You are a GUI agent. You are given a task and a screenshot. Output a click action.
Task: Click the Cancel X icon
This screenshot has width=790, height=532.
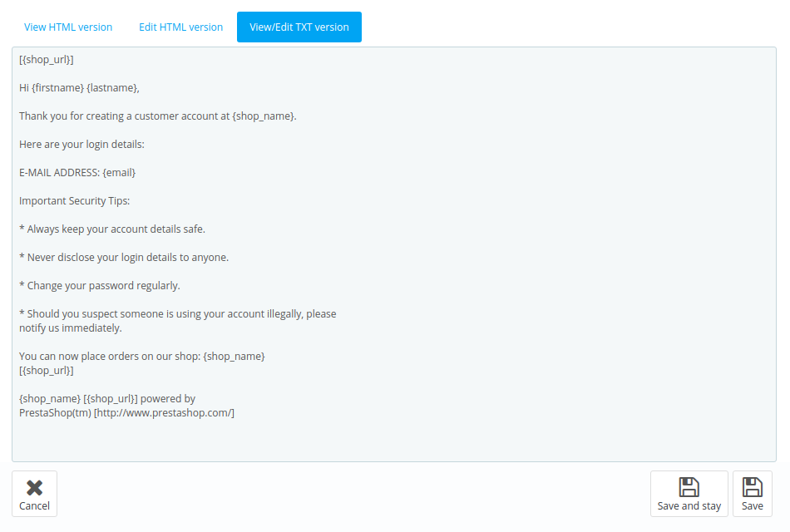34,488
